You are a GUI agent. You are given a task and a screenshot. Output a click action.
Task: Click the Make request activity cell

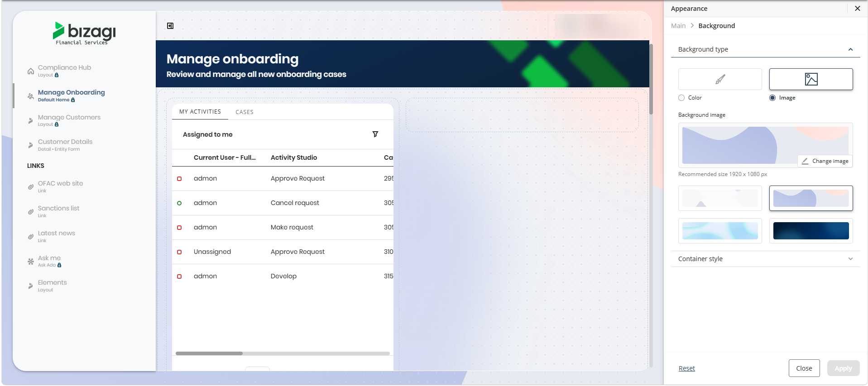click(292, 228)
